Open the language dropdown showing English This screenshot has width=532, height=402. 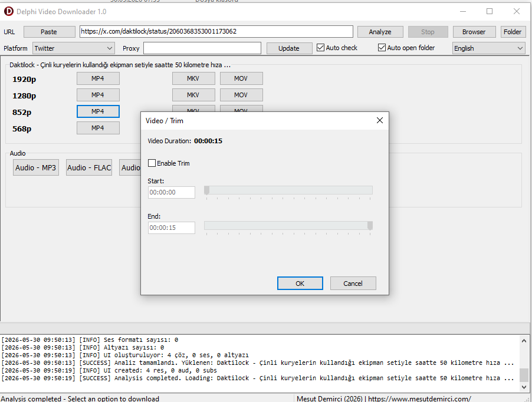(x=489, y=48)
